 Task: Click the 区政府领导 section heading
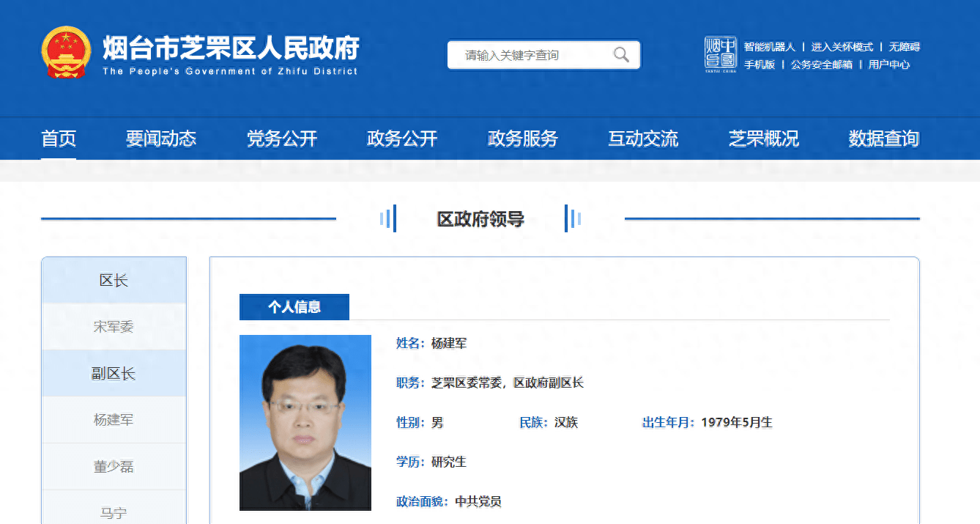[x=480, y=219]
